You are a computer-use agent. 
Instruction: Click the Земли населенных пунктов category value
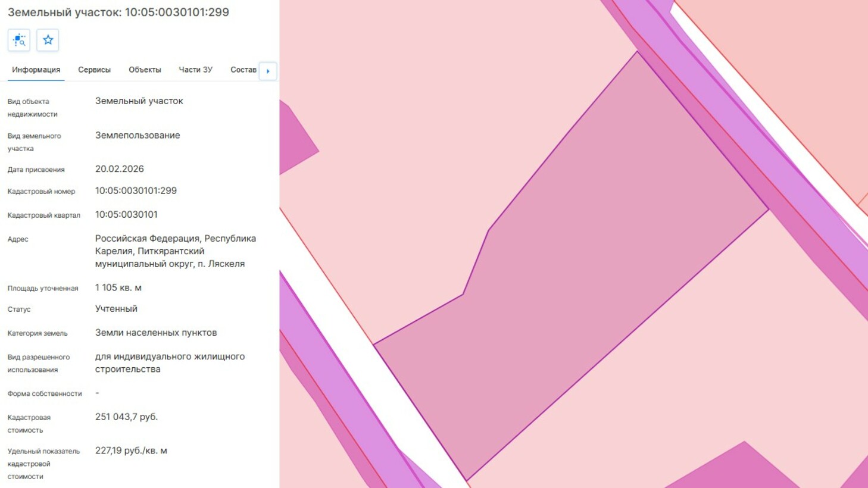(155, 333)
